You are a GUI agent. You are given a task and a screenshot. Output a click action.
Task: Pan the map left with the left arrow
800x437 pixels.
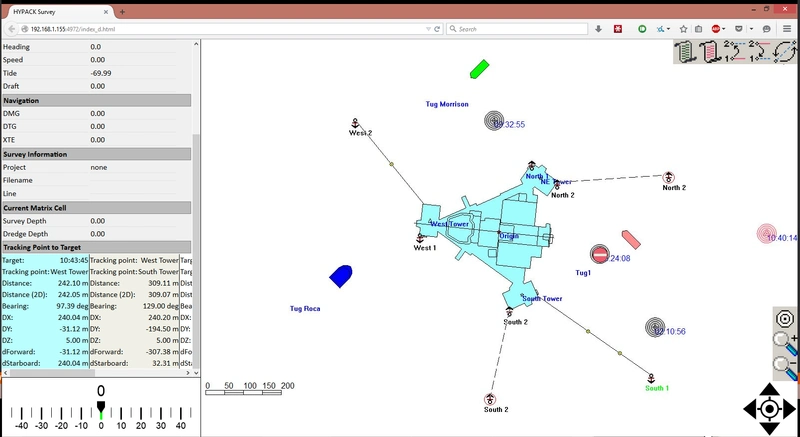749,409
